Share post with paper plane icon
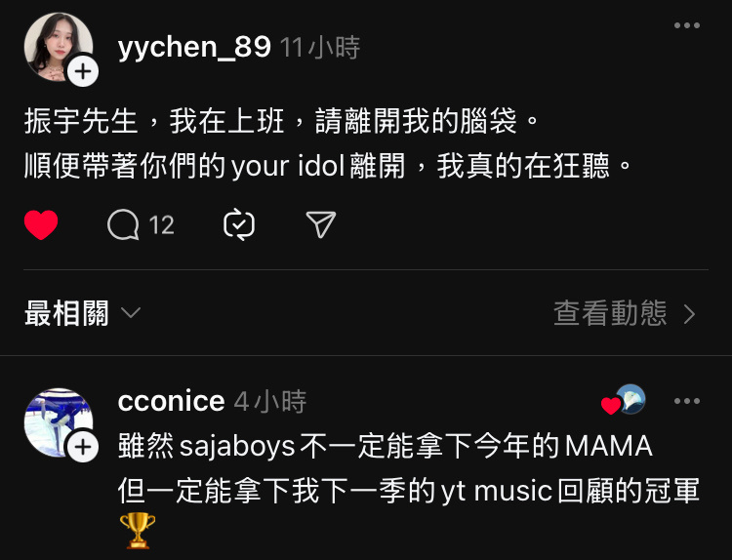 (321, 224)
